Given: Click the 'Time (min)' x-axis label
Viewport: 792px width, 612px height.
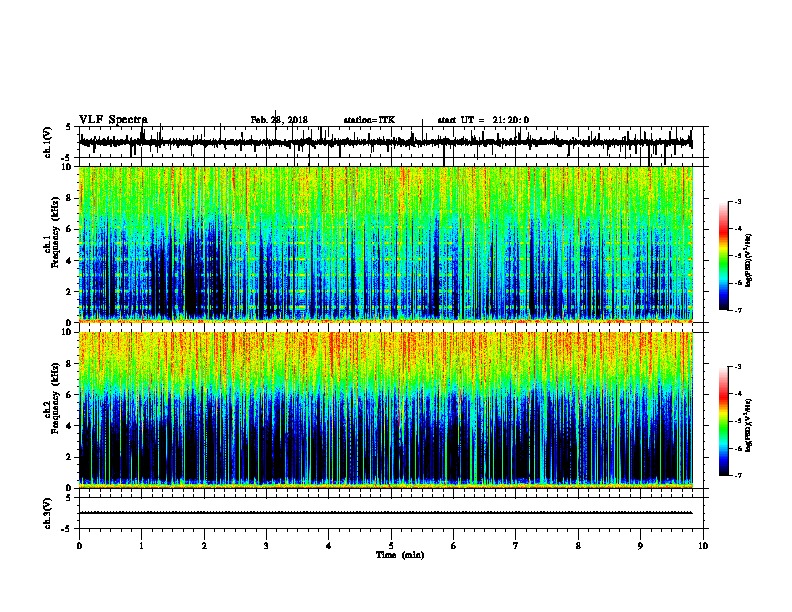Looking at the screenshot, I should click(400, 555).
